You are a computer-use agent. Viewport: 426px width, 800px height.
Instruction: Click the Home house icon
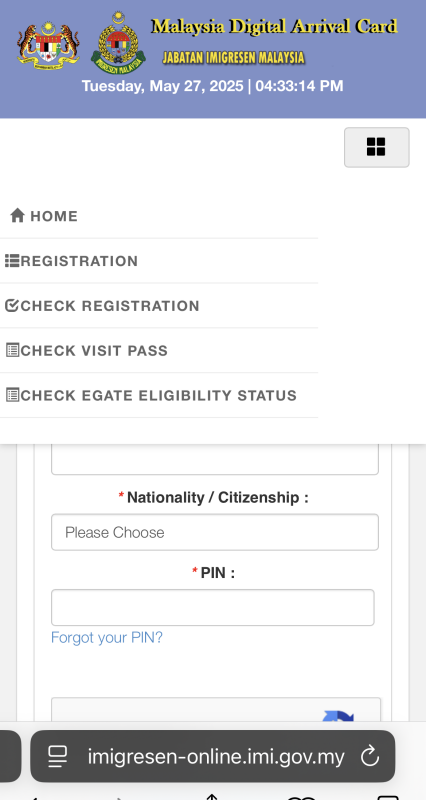point(17,215)
